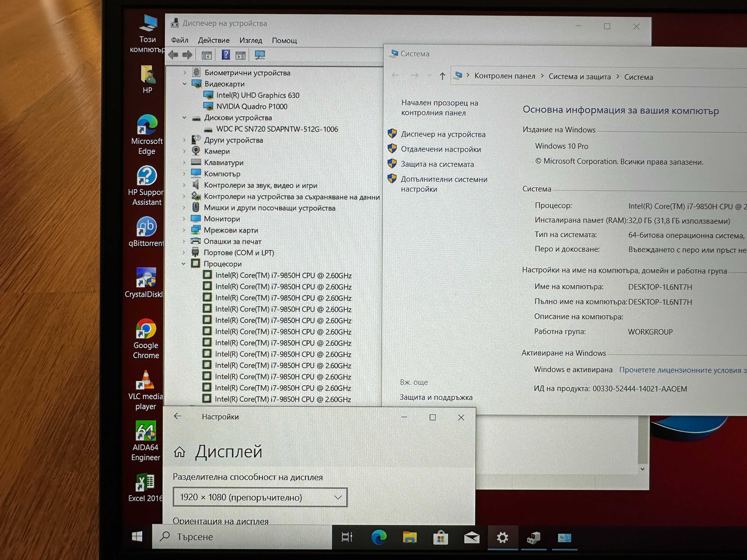Viewport: 747px width, 560px height.
Task: Open Защита и поддръжка link
Action: point(436,397)
